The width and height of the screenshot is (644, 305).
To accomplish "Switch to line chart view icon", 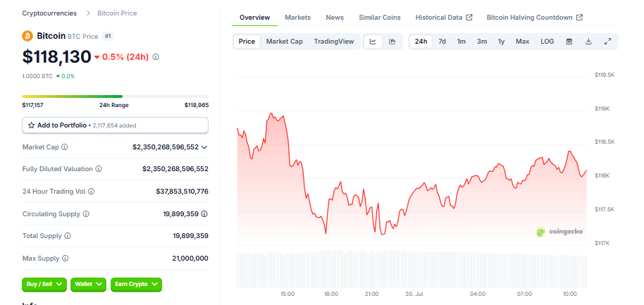I will (x=373, y=42).
